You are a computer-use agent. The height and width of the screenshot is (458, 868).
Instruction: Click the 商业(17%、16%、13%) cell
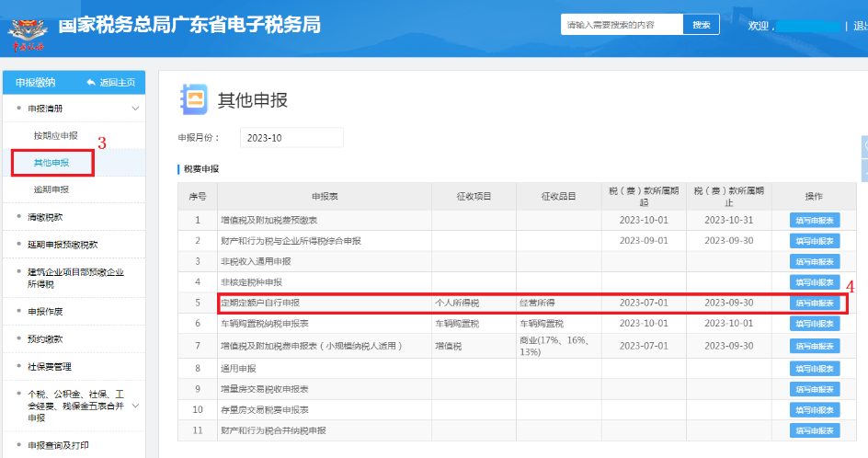(554, 346)
